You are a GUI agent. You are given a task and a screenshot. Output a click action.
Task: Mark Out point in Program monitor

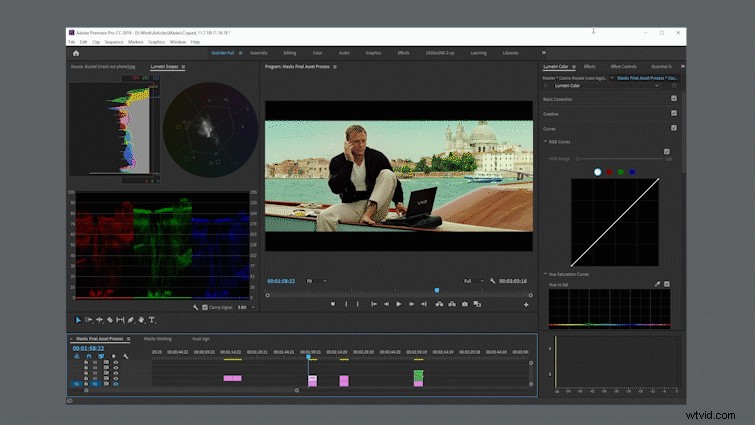click(x=358, y=304)
